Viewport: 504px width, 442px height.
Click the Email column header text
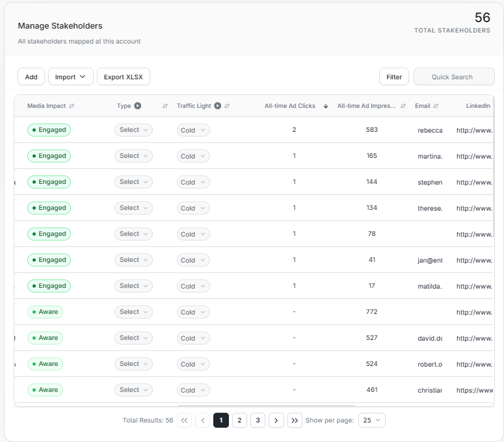[422, 106]
